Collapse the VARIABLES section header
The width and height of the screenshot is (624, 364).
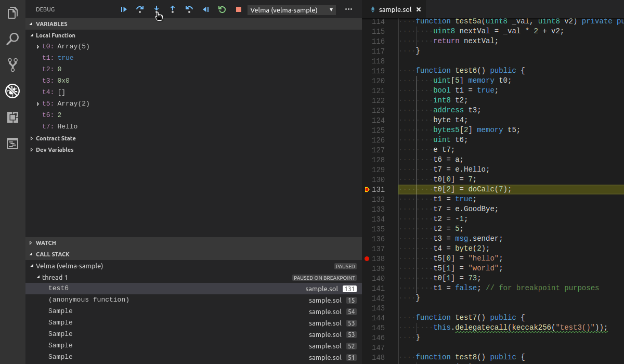pos(51,24)
